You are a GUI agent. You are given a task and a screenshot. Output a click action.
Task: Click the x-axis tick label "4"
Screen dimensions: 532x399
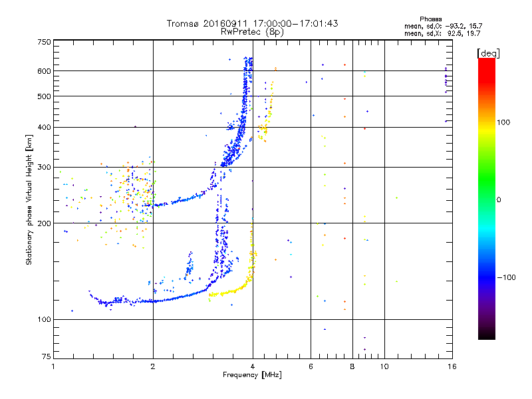253,366
